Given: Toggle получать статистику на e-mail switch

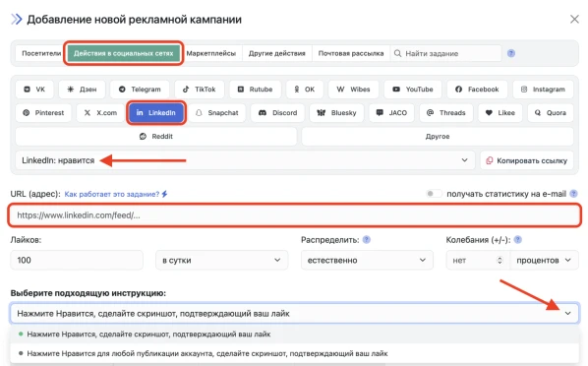Looking at the screenshot, I should click(434, 194).
